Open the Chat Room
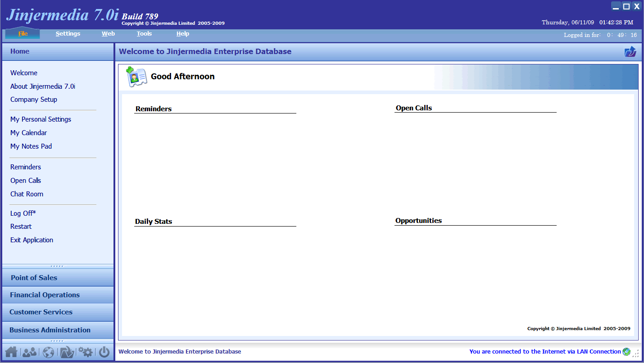 [x=27, y=194]
